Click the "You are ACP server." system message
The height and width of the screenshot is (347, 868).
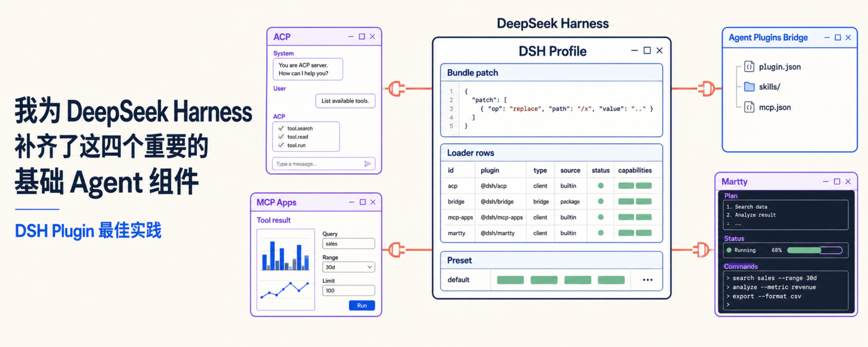click(308, 69)
